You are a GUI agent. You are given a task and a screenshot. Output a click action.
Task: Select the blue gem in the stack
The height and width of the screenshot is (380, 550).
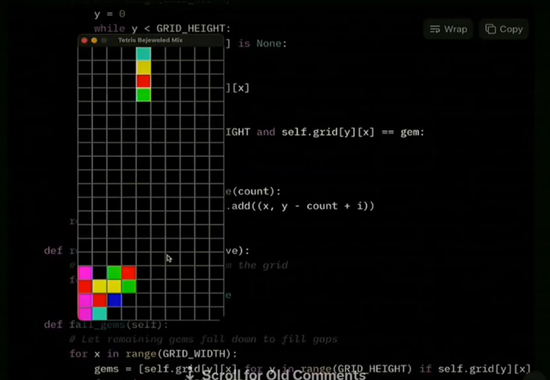pyautogui.click(x=115, y=300)
